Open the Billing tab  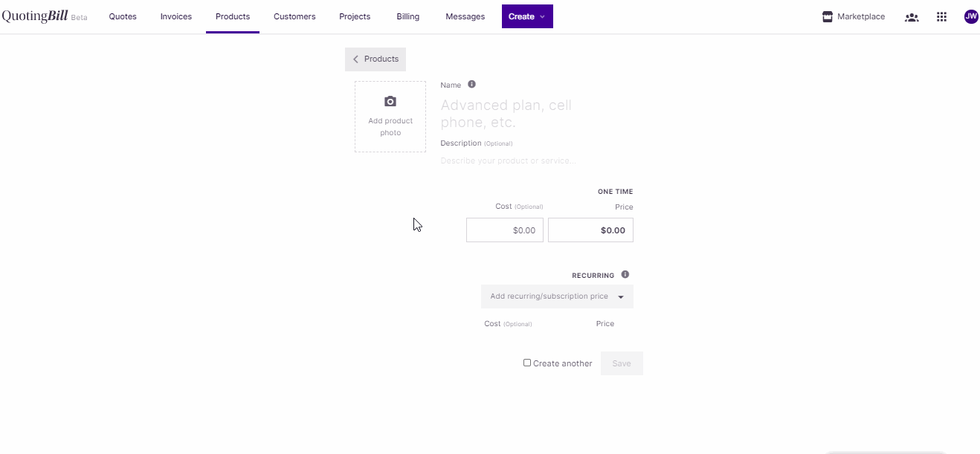[x=408, y=16]
